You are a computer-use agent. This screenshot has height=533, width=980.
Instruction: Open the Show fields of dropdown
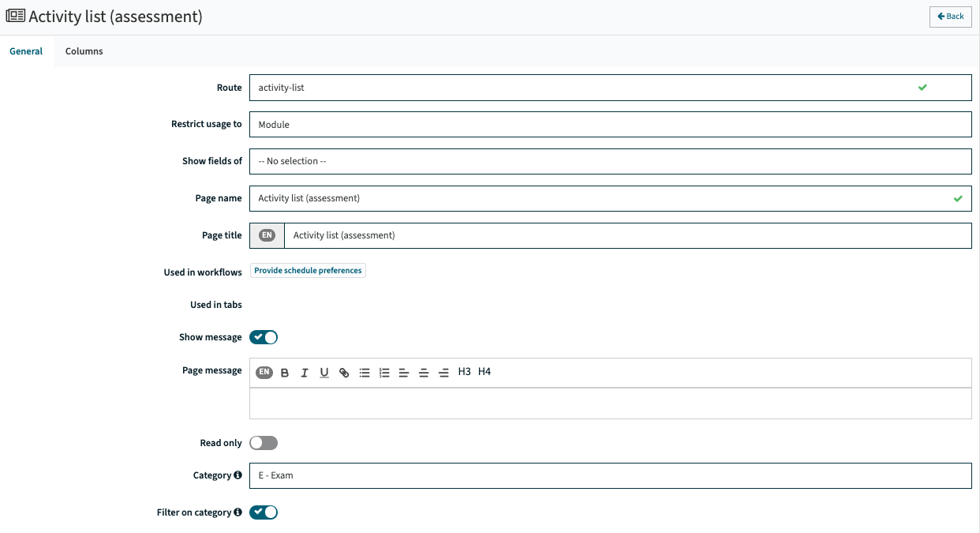[x=610, y=161]
